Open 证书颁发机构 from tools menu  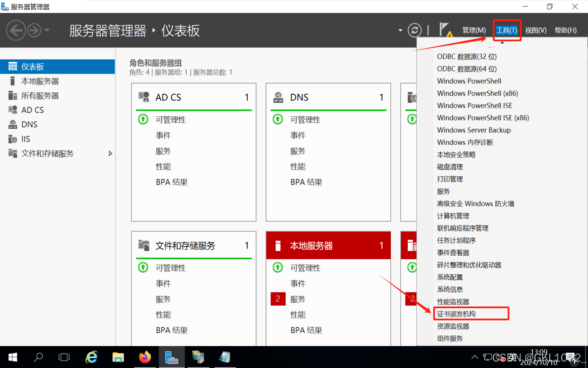(x=456, y=314)
